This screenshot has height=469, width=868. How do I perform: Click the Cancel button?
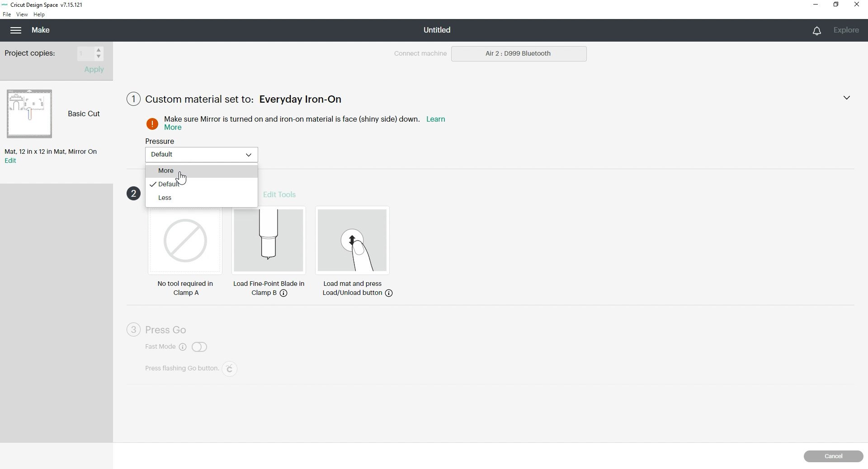coord(833,456)
